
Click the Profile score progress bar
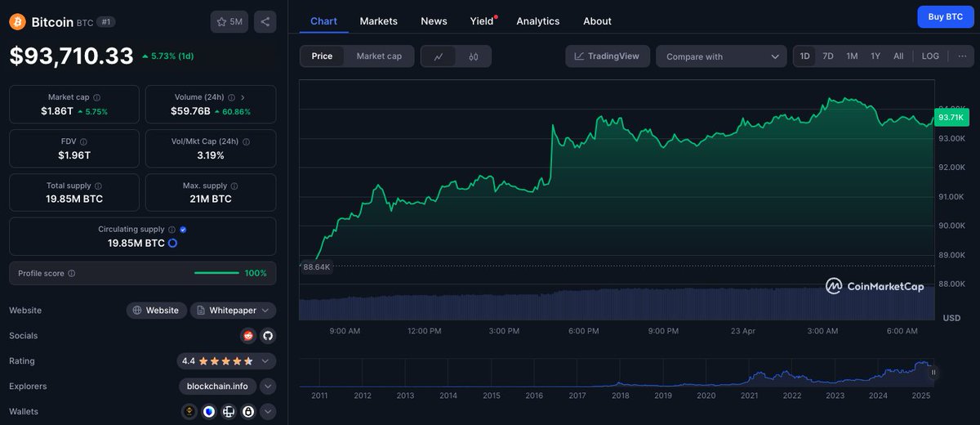click(216, 273)
